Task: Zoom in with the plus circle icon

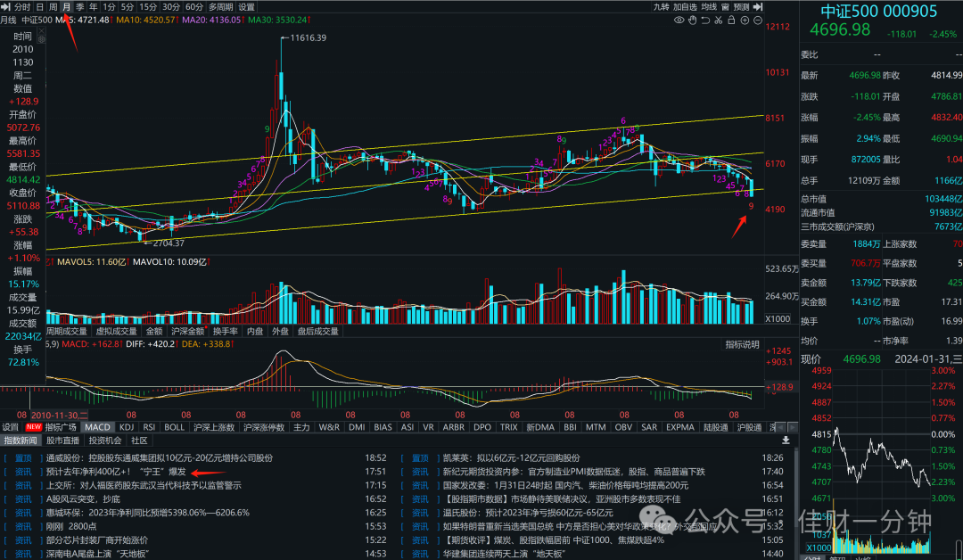Action: [745, 21]
